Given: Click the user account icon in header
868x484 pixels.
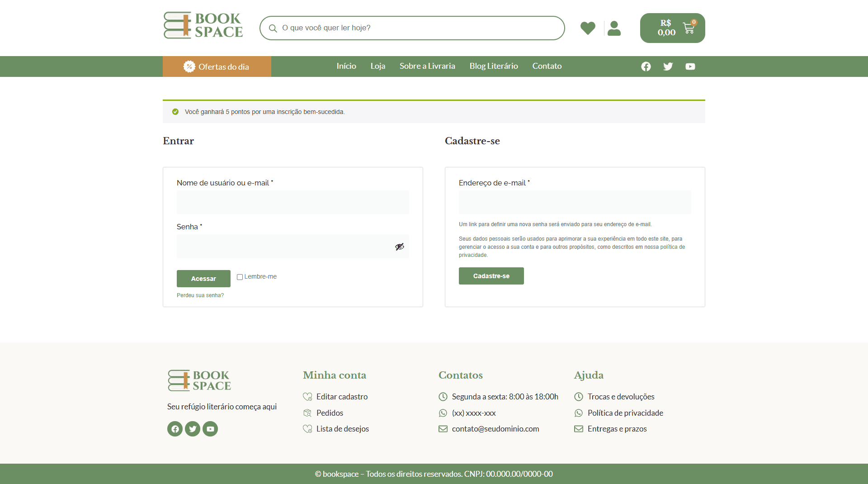Looking at the screenshot, I should 614,28.
